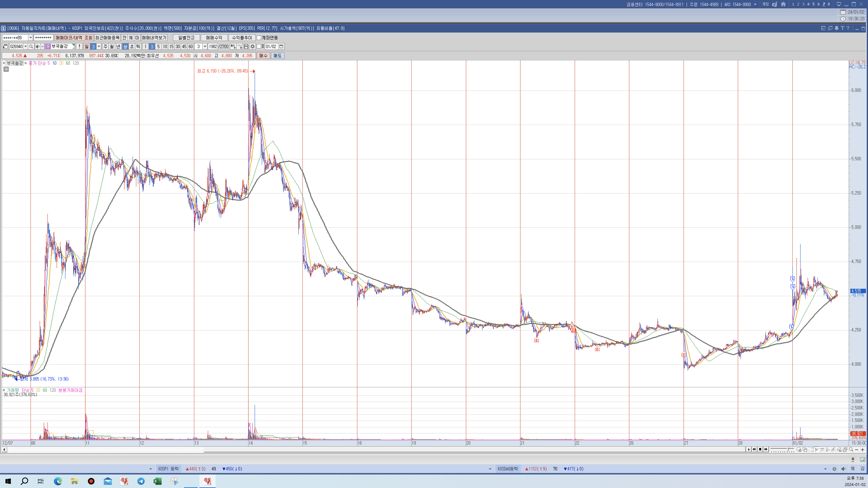
Task: Select the 년 (yearly) chart period
Action: pyautogui.click(x=118, y=46)
